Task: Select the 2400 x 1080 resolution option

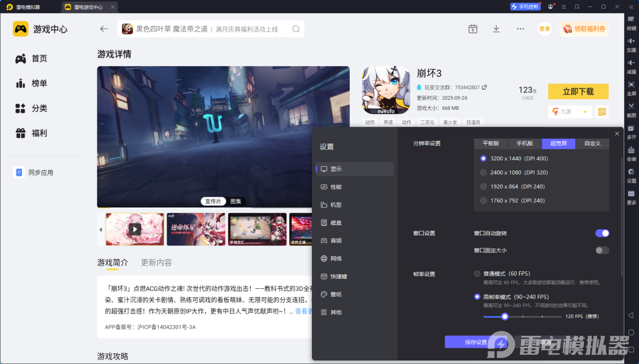Action: pyautogui.click(x=483, y=172)
